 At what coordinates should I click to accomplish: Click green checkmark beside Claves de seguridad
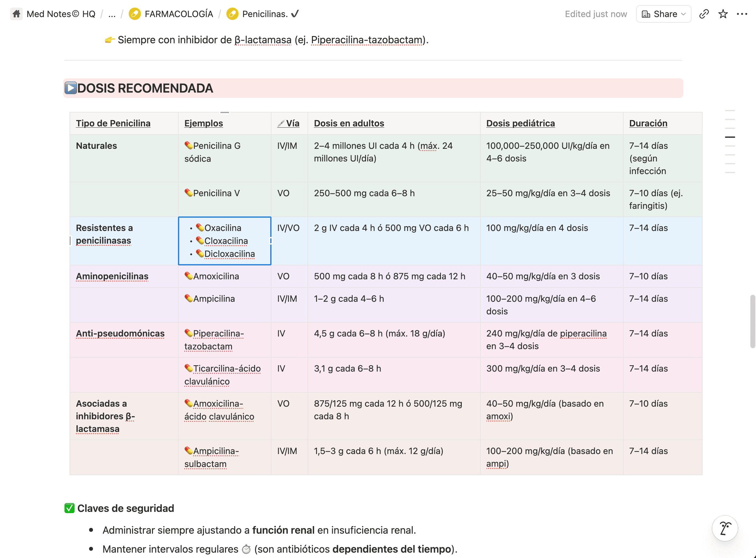click(70, 508)
